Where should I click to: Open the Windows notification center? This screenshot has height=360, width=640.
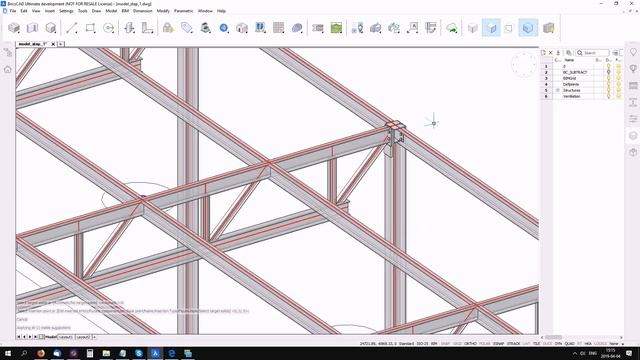(x=629, y=353)
